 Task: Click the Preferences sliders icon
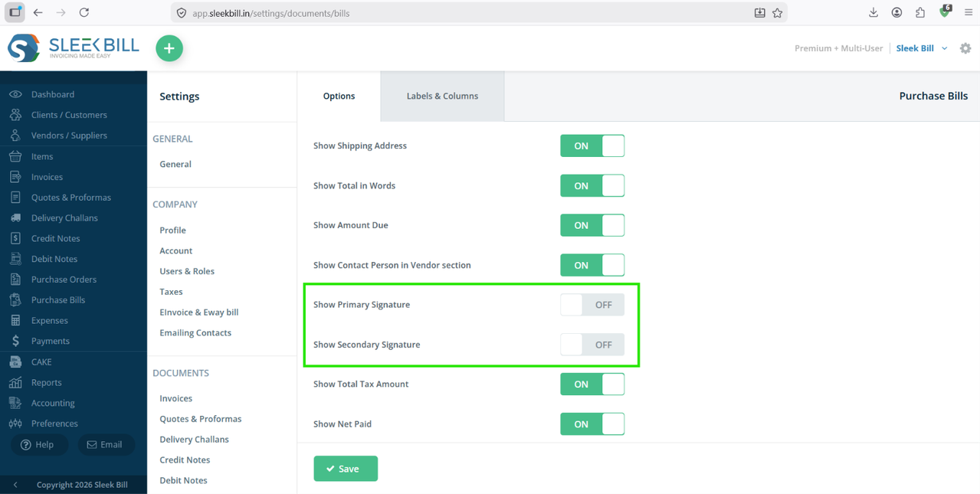(x=15, y=424)
